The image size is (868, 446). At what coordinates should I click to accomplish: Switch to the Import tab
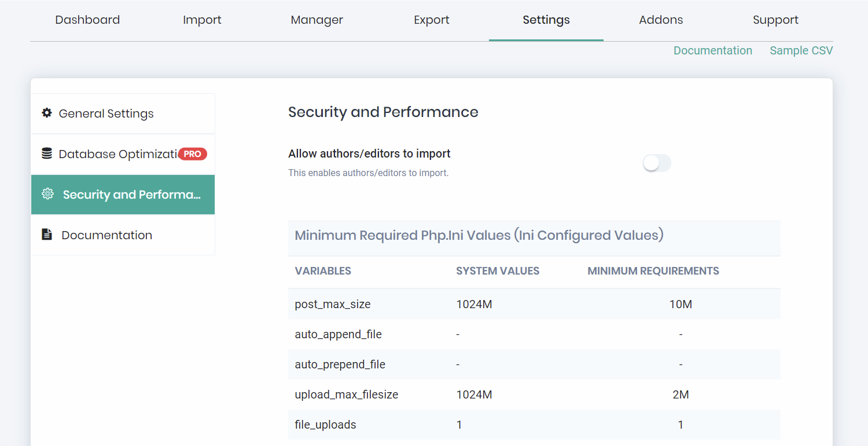pos(202,20)
